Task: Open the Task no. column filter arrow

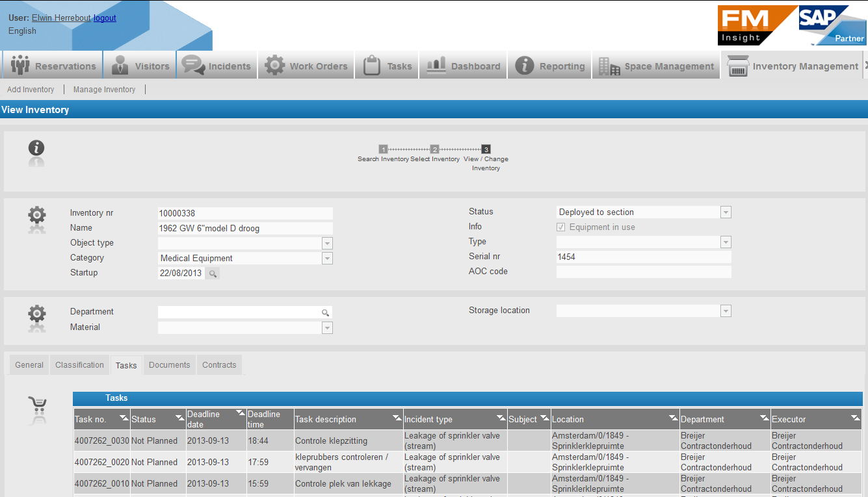Action: click(x=124, y=418)
